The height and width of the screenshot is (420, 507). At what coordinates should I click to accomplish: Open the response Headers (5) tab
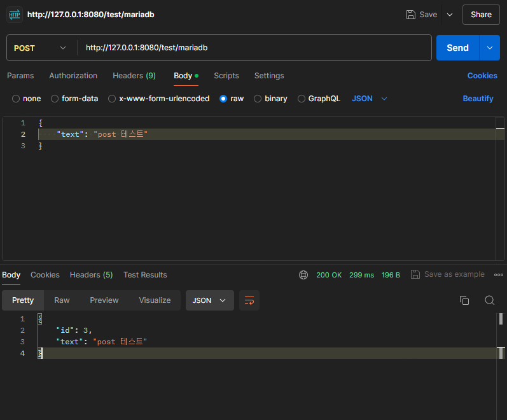[x=91, y=275]
